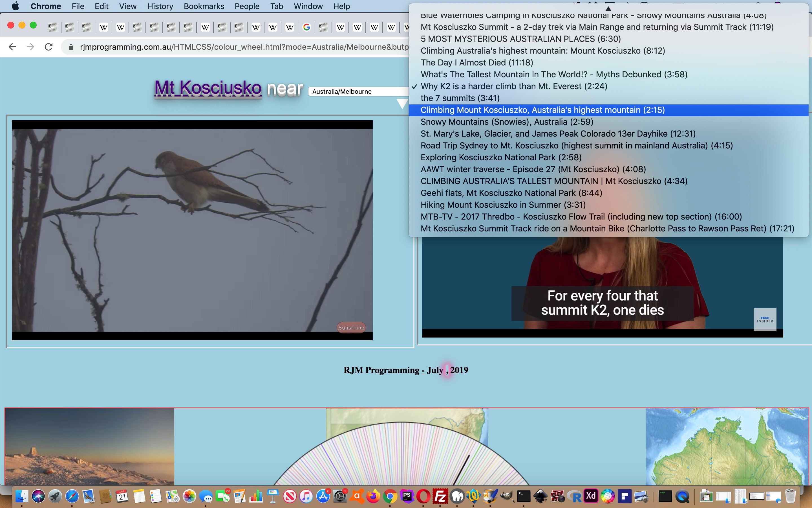The height and width of the screenshot is (508, 812).
Task: Select 'St. Mary's Lake, Glacier, and James Peak' option
Action: (x=608, y=134)
